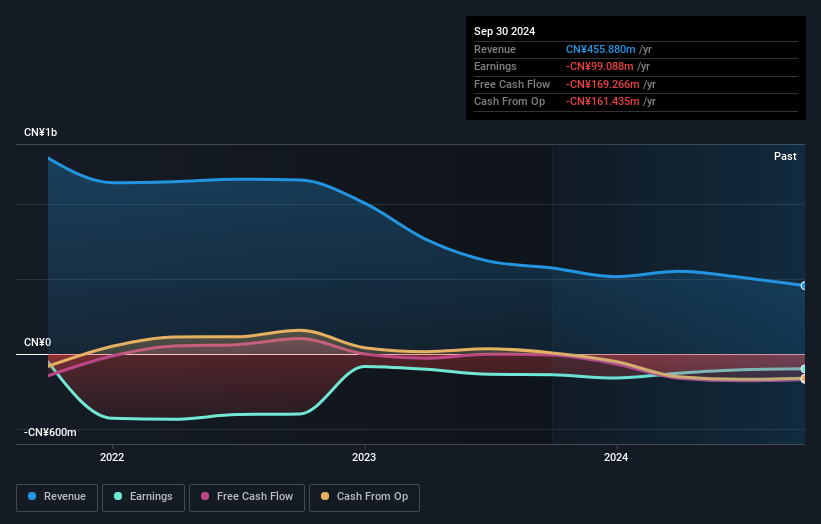Select the Cash From Op endpoint marker
Viewport: 821px width, 524px height.
pos(804,378)
